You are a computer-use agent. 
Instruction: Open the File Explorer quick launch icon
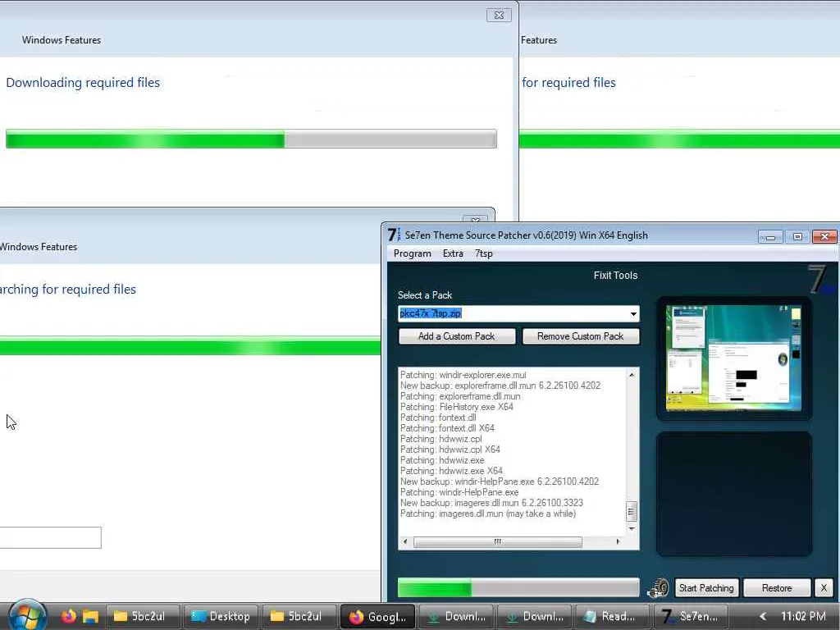pyautogui.click(x=90, y=617)
